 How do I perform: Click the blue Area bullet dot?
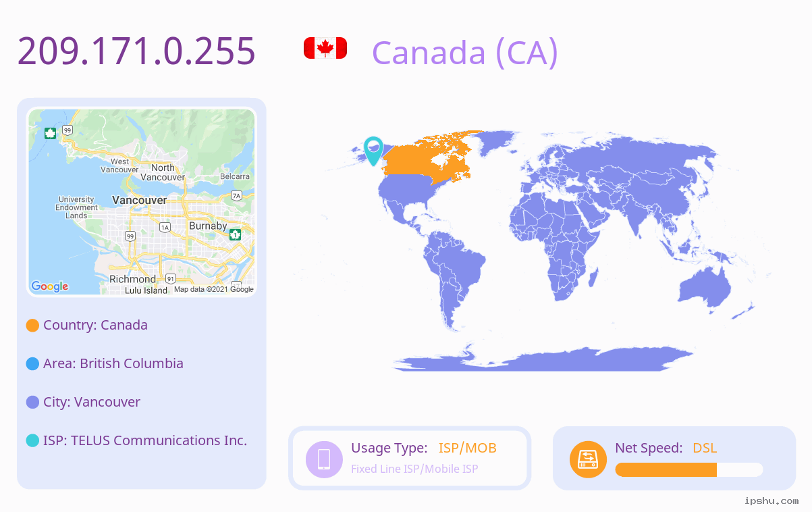32,364
